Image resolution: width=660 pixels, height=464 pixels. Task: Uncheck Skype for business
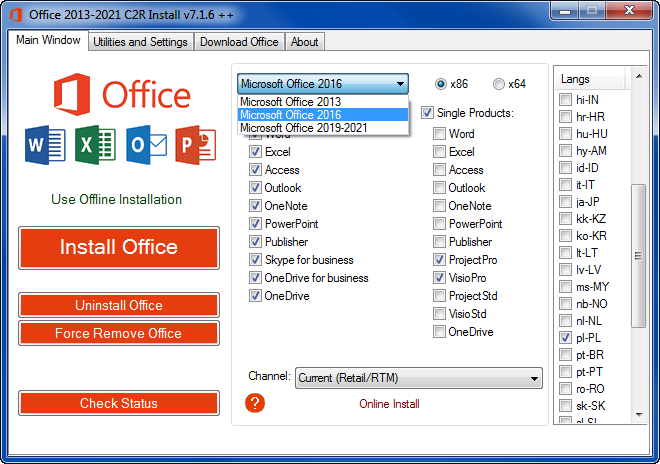pyautogui.click(x=255, y=260)
